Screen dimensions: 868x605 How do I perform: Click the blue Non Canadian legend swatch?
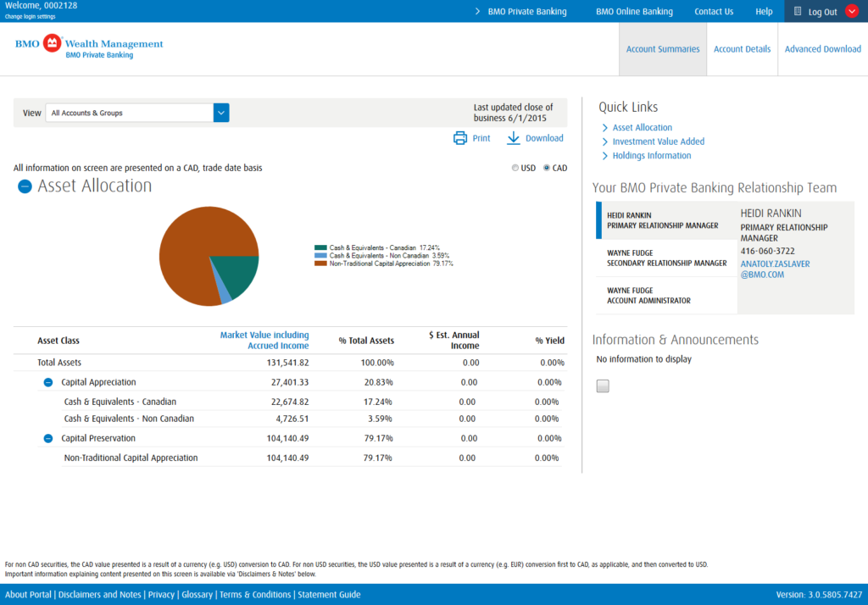coord(320,256)
